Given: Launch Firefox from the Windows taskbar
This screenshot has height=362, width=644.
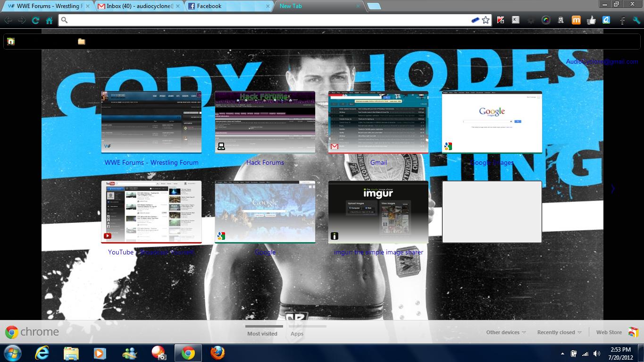Looking at the screenshot, I should tap(217, 353).
